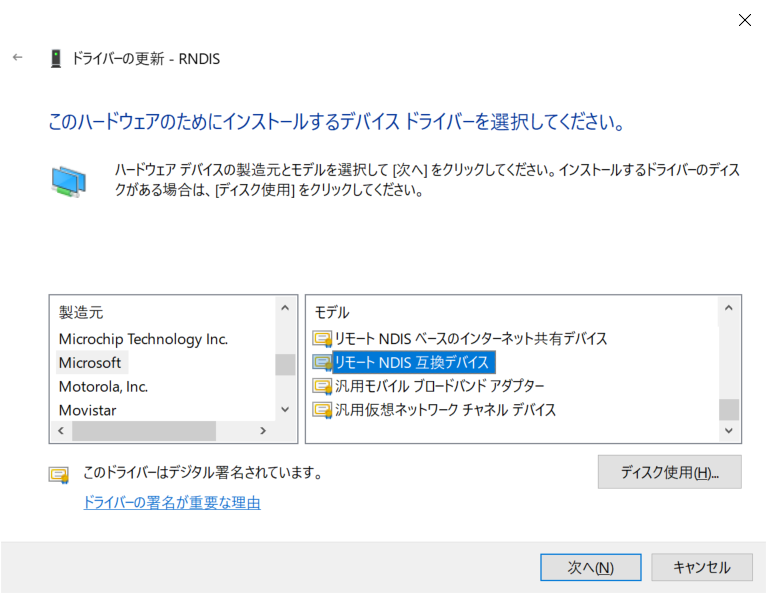Click the icon of リモート NDIS ベースのインターネット共有デバイス
767x594 pixels.
tap(322, 339)
